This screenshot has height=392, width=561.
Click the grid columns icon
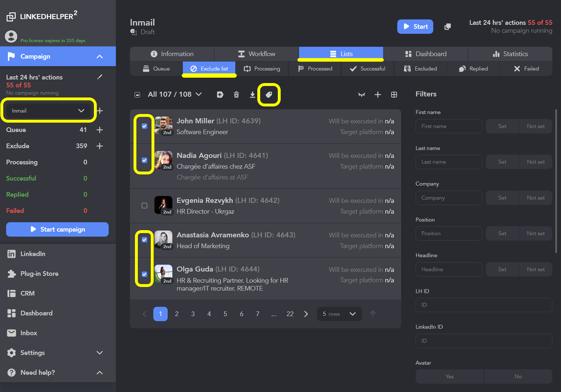pos(394,95)
